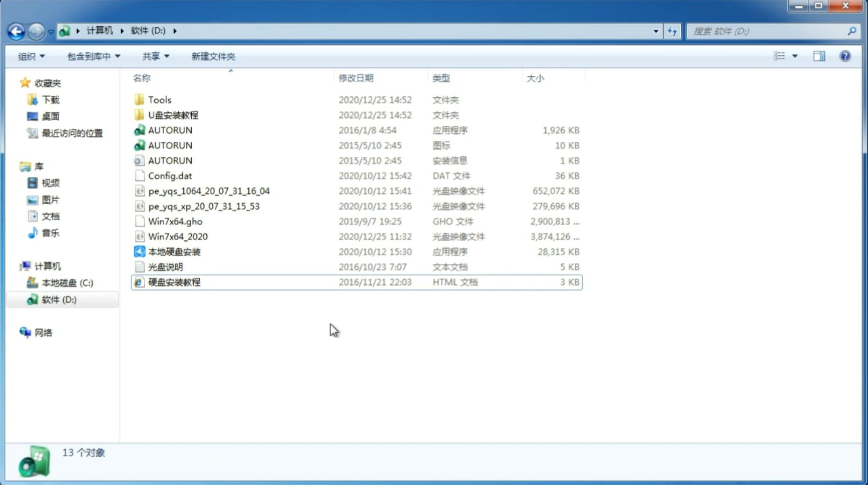Toggle details pane icon
Screen dimensions: 868x485
pyautogui.click(x=820, y=55)
